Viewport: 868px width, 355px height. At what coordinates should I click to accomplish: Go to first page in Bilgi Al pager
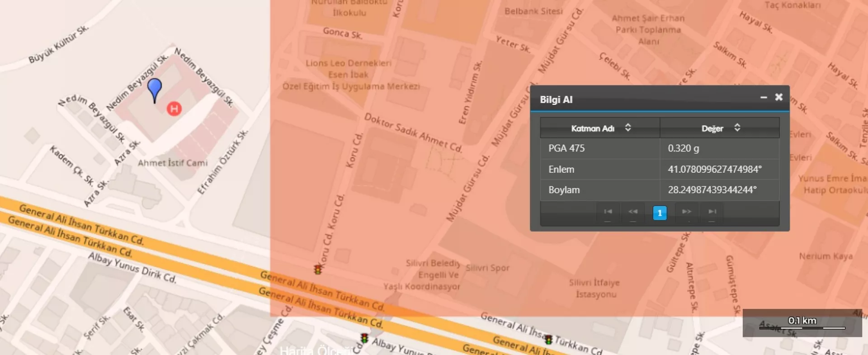(608, 212)
